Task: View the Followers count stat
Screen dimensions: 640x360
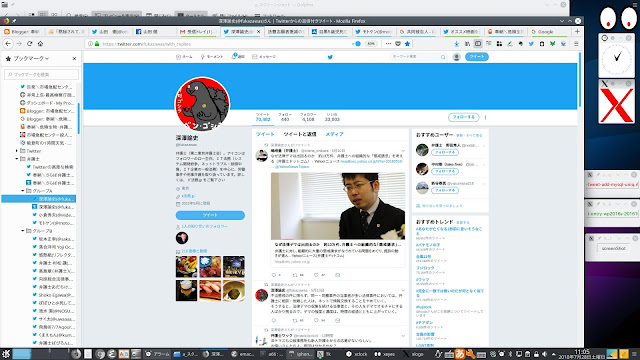Action: click(308, 117)
